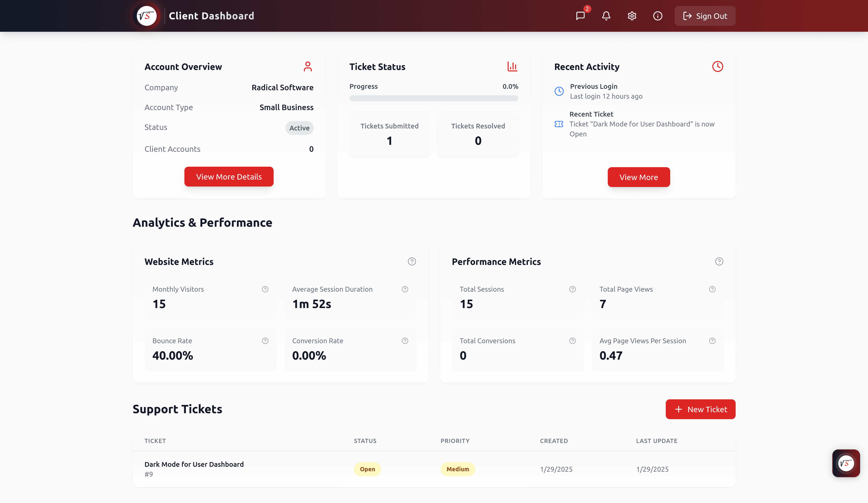Click the Total Page Views value 7

(x=603, y=304)
